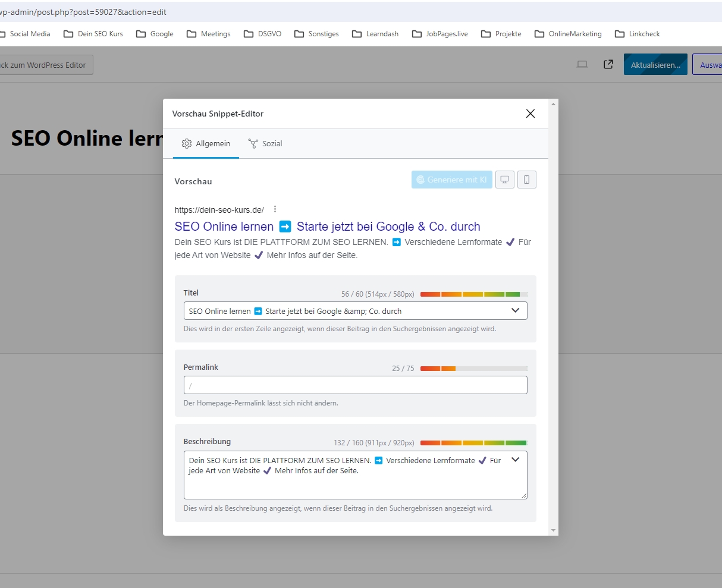Open the Allgemein tab
The image size is (722, 588).
click(x=206, y=144)
